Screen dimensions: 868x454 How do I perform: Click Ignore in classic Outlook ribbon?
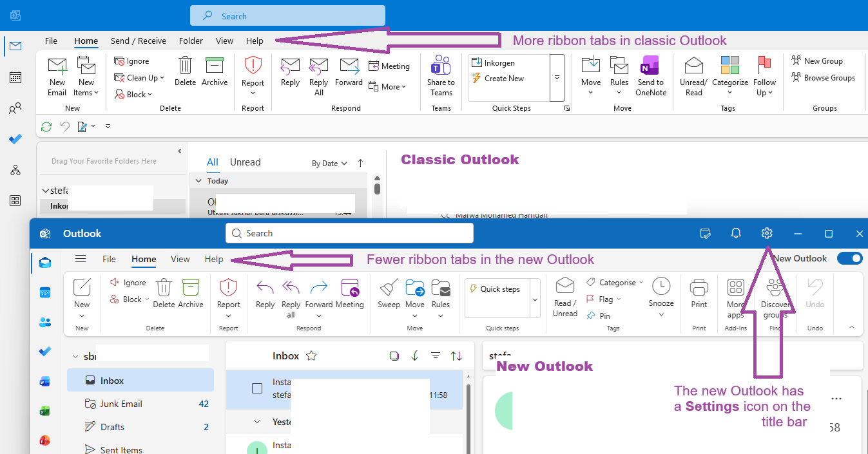131,61
